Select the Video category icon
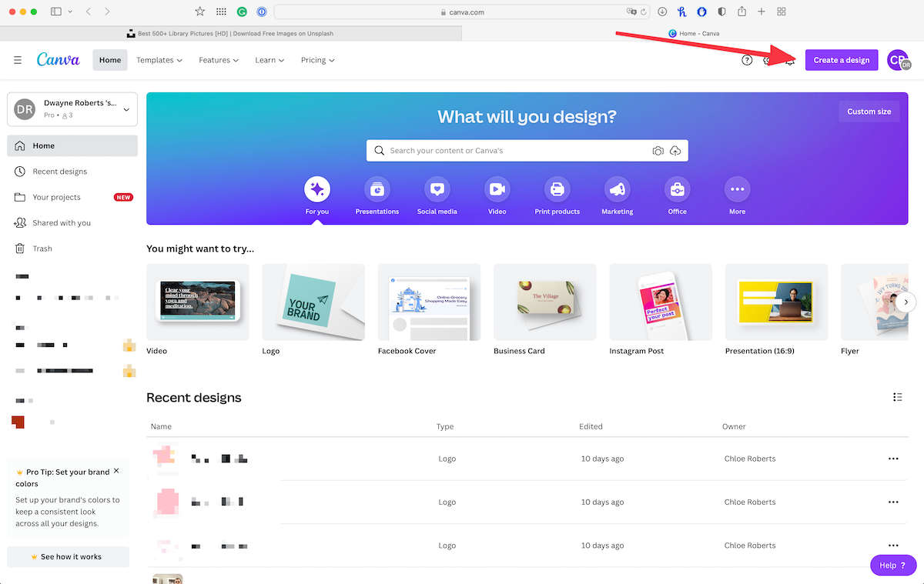The image size is (924, 584). coord(497,189)
